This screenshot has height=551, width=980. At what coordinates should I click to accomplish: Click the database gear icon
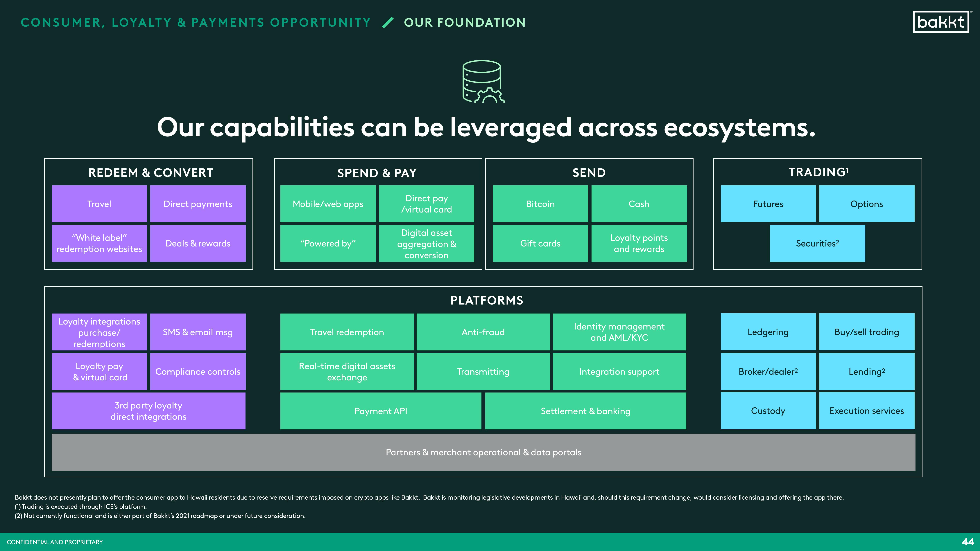[x=483, y=81]
